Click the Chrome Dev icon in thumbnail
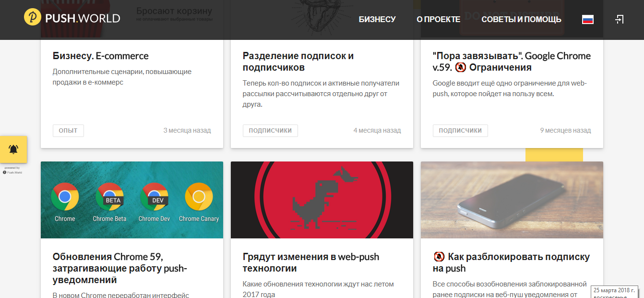Viewport: 644px width, 298px height. point(154,197)
